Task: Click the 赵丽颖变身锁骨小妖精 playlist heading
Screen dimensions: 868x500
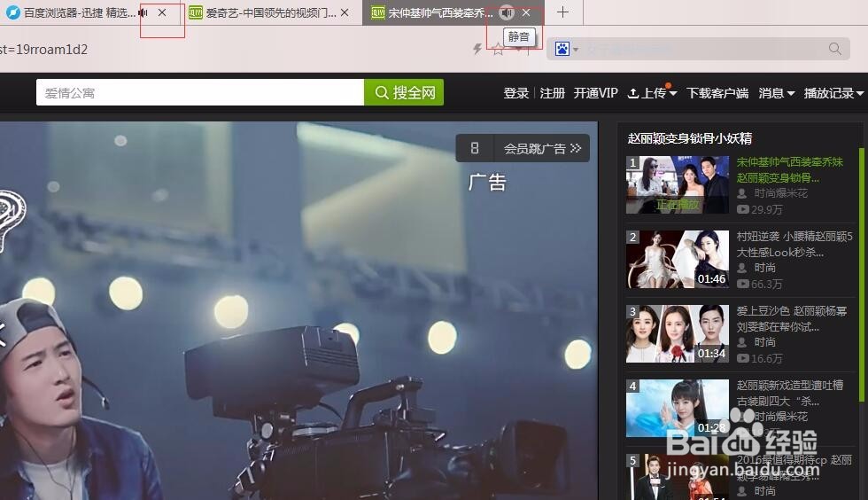Action: tap(690, 138)
